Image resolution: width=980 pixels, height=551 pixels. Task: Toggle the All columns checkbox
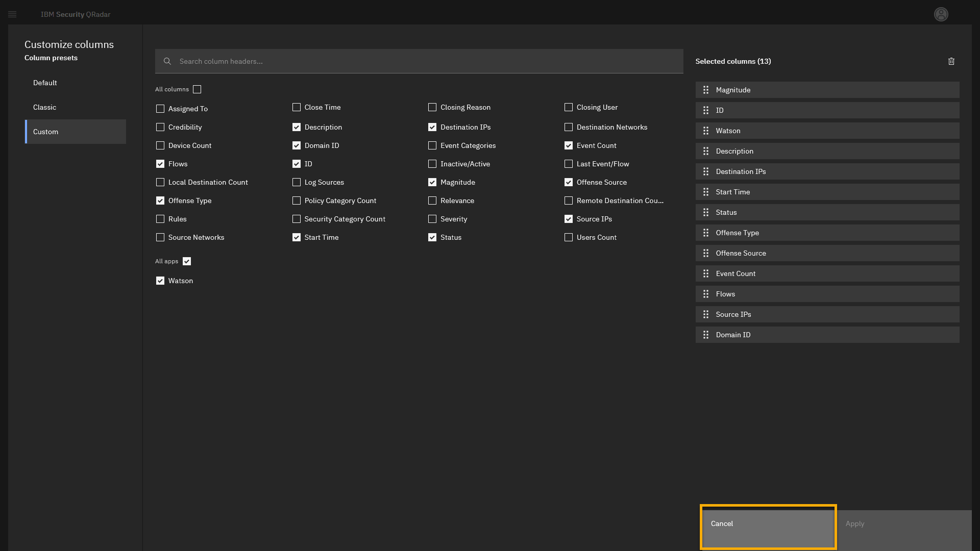(x=197, y=89)
